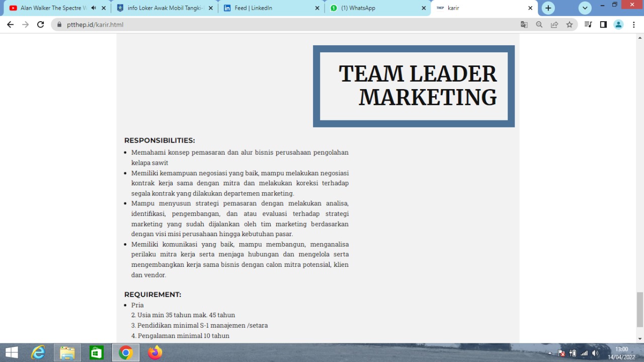
Task: Open the Chrome side panel
Action: 603,25
